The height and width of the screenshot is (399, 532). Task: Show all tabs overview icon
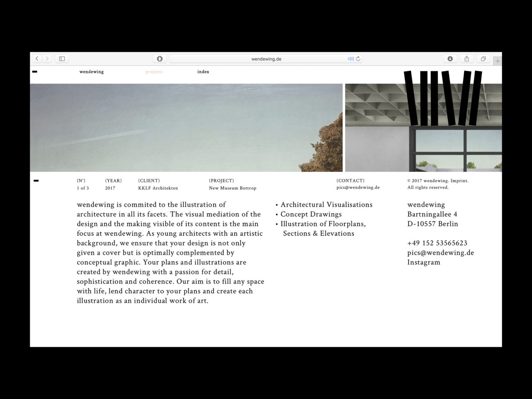(x=483, y=59)
